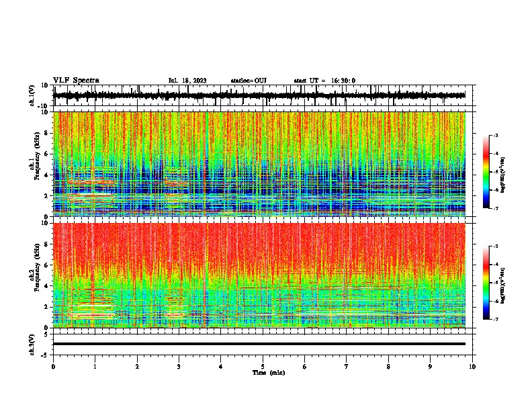This screenshot has width=532, height=411.
Task: Click the ch.2 spectrogram panel
Action: coord(259,275)
